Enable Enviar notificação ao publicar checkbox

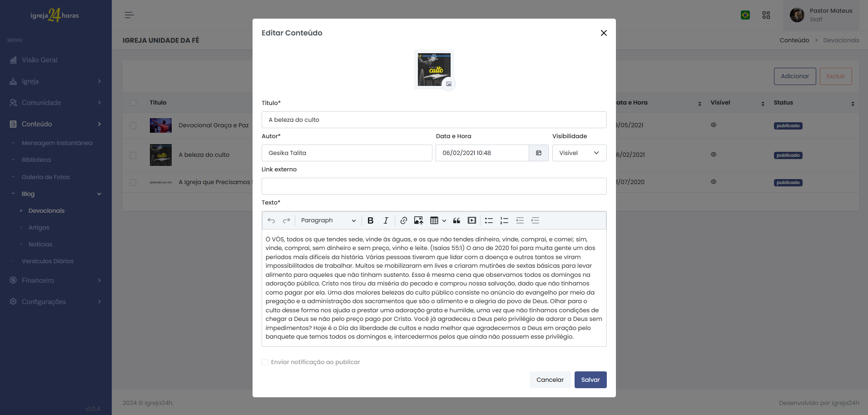[265, 362]
